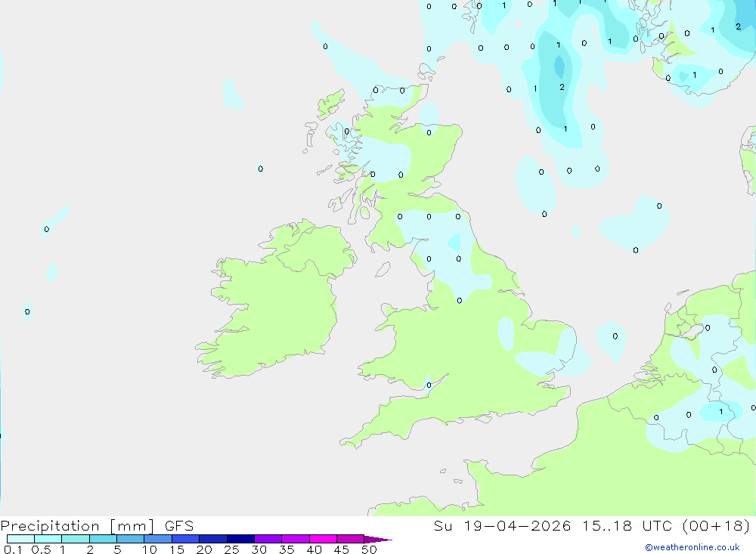
Task: Click the 2–5 mm legend color swatch
Action: pyautogui.click(x=103, y=539)
